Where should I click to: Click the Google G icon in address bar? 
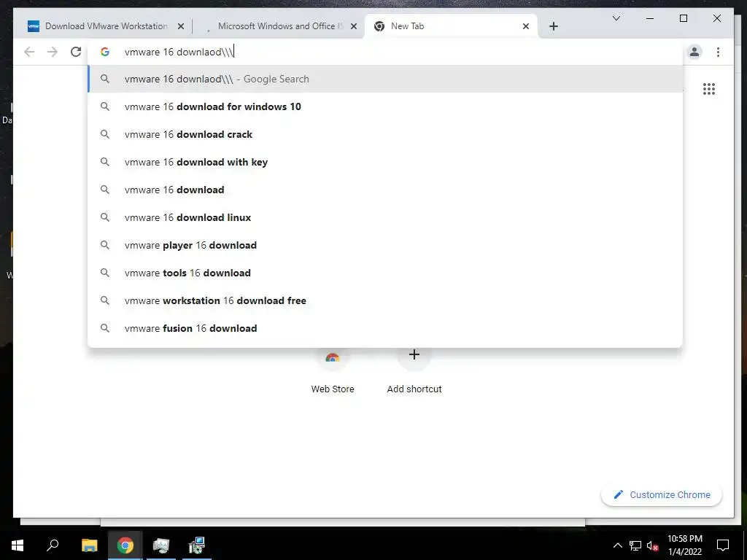pos(105,52)
